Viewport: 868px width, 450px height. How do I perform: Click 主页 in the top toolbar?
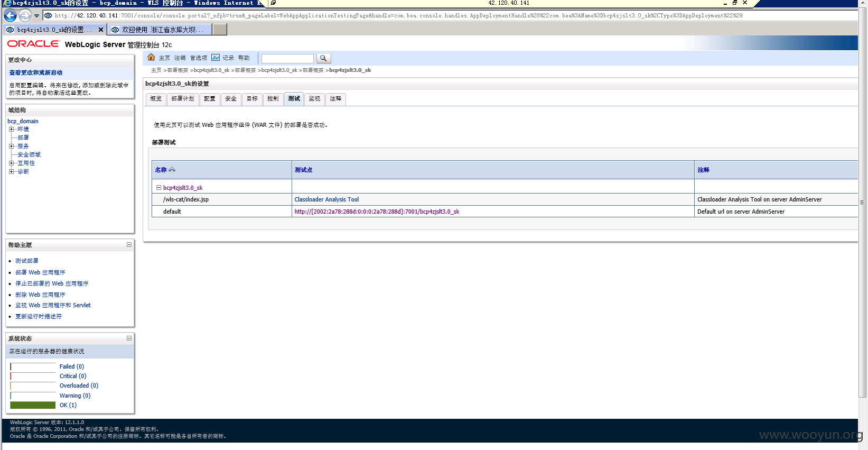[164, 58]
